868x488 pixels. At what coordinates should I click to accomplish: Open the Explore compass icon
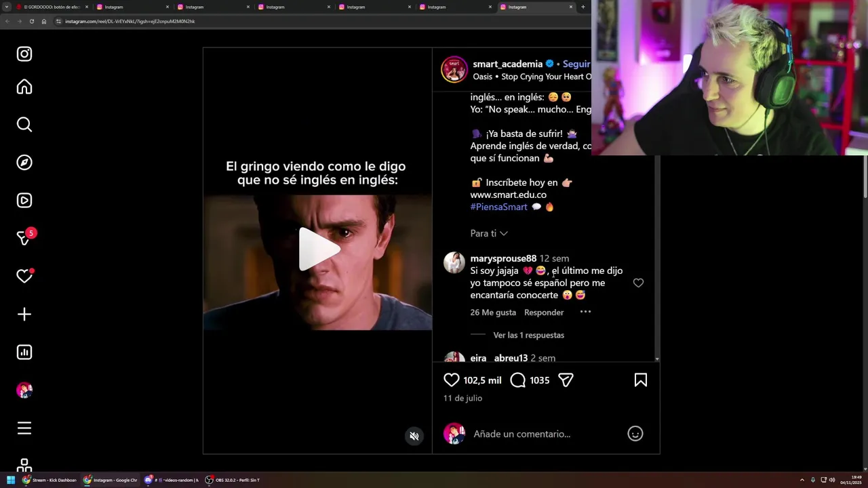click(x=24, y=163)
